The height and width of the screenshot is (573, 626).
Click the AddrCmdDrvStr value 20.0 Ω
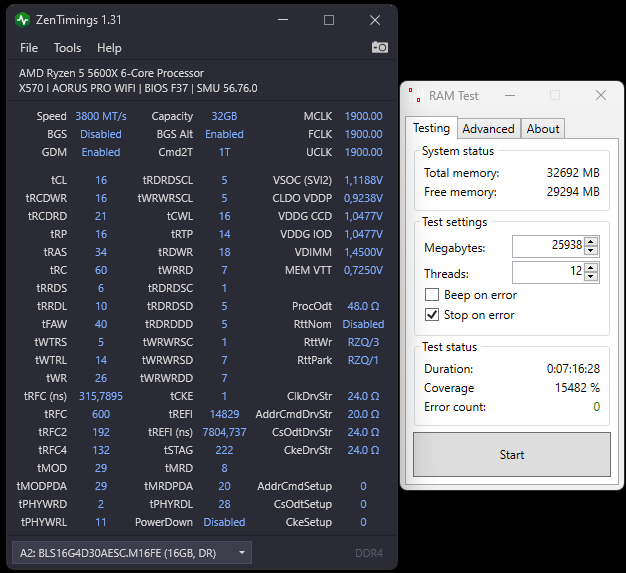tap(363, 414)
